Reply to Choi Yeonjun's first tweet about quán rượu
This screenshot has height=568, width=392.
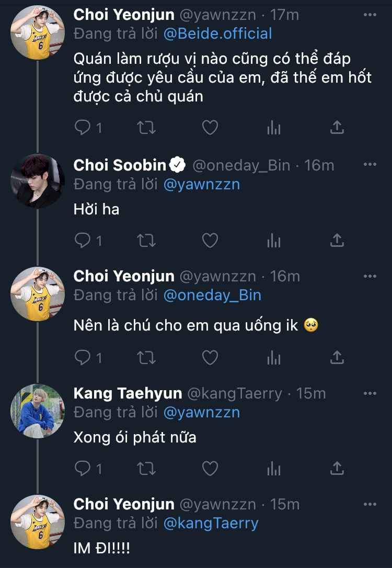[x=83, y=127]
